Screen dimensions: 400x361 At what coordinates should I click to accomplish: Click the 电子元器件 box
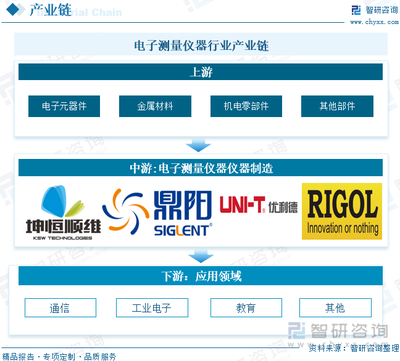(x=64, y=106)
